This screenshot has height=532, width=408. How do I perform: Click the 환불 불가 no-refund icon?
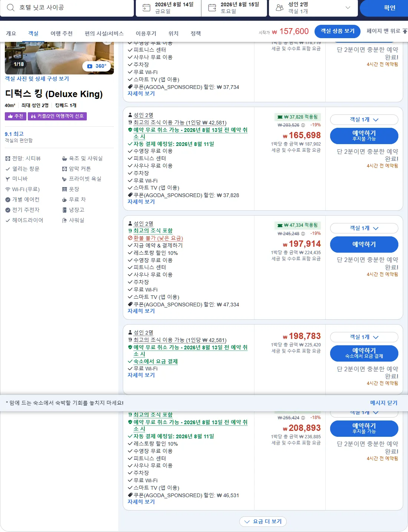tap(130, 238)
